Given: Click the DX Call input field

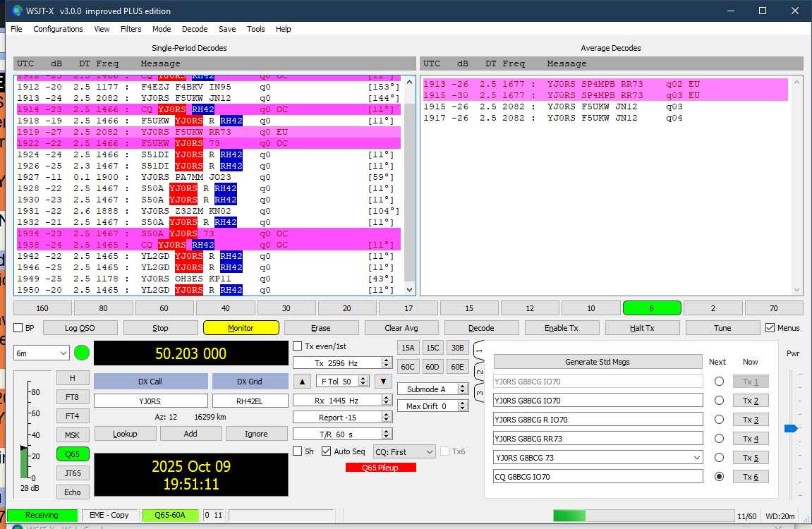Looking at the screenshot, I should [x=150, y=401].
